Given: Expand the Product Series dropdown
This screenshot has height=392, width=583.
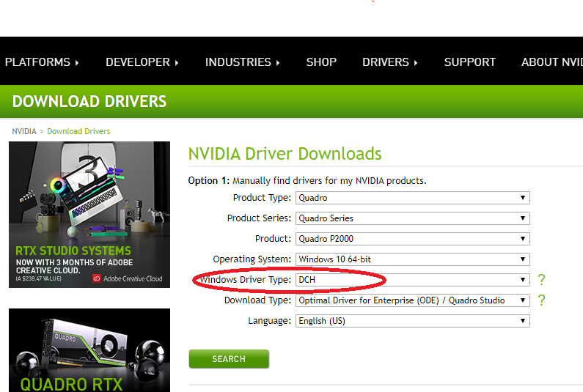Looking at the screenshot, I should click(412, 218).
